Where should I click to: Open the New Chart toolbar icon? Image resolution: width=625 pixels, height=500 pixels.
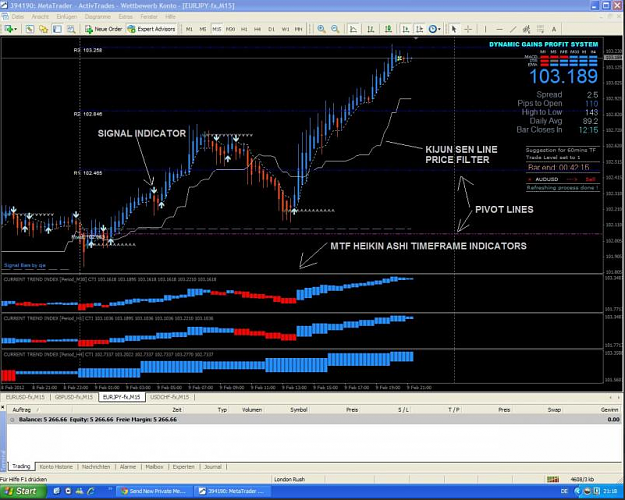[x=8, y=29]
